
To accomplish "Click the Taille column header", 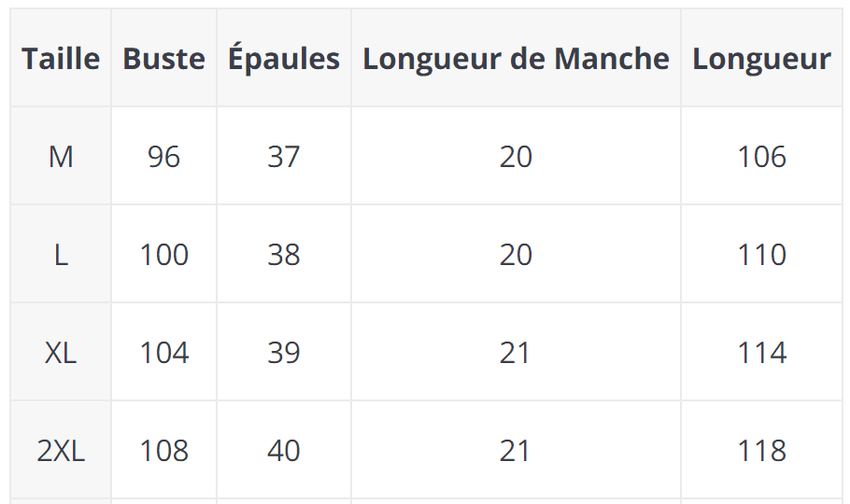I will pos(61,59).
